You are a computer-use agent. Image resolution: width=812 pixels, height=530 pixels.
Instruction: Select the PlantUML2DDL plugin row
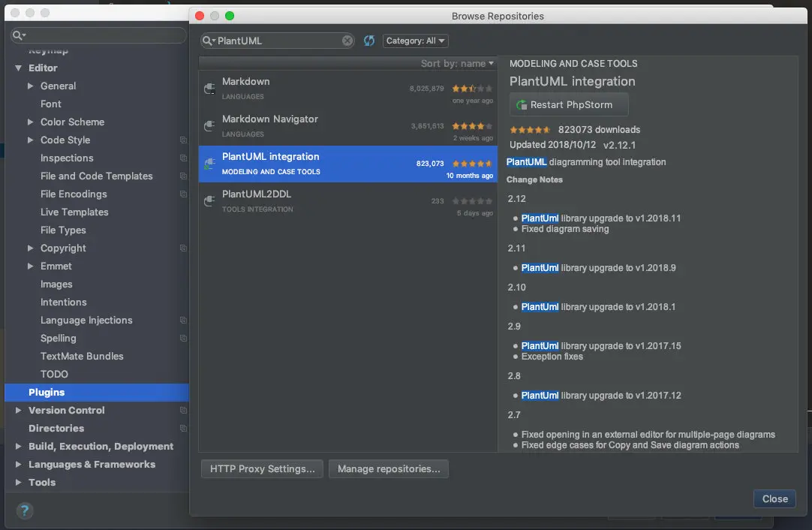point(347,201)
